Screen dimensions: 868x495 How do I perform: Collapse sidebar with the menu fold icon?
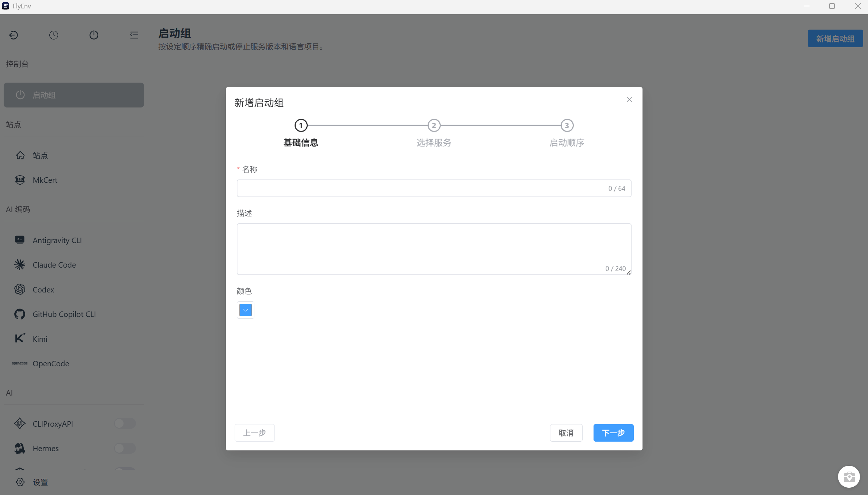[134, 35]
